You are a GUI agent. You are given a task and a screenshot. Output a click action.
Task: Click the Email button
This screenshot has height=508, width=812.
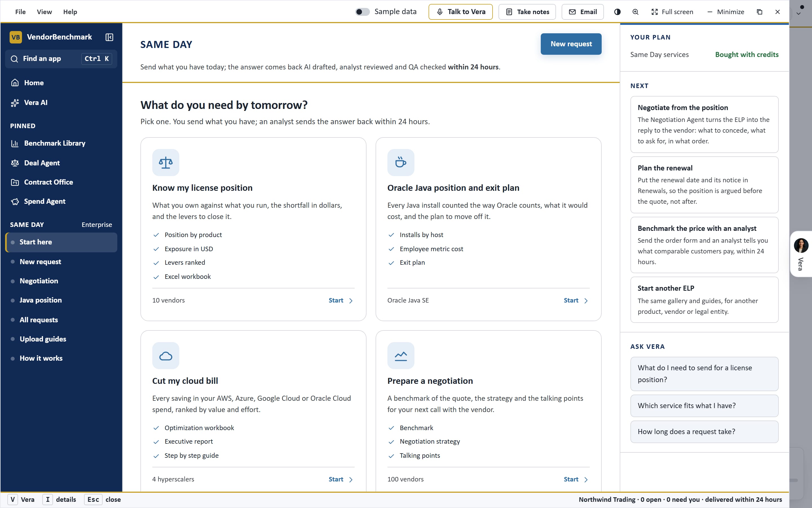coord(582,12)
